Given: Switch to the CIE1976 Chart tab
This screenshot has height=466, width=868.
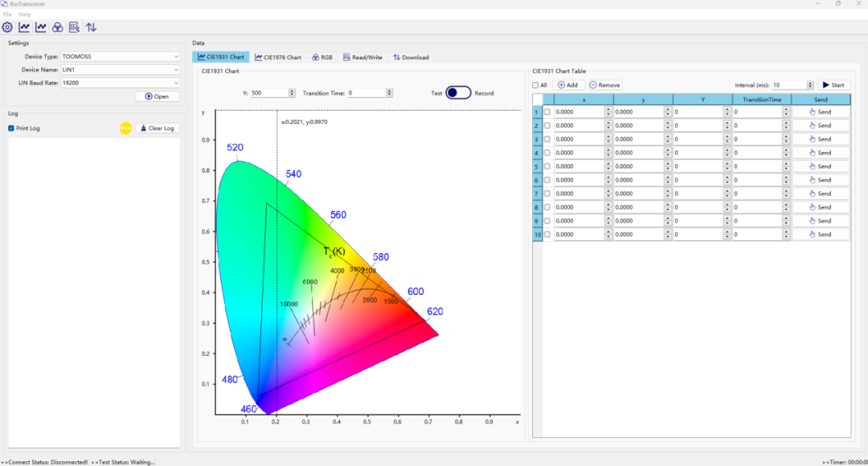Looking at the screenshot, I should tap(278, 57).
